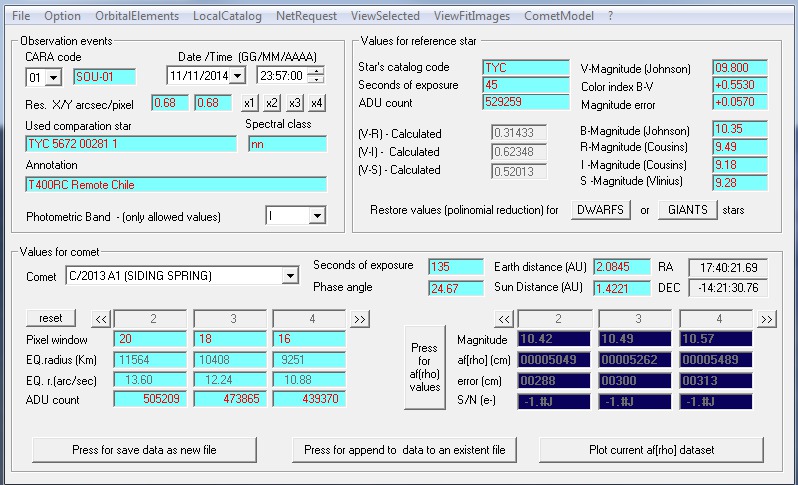Viewport: 798px width, 485px height.
Task: Click the Earth distance (AU) field
Action: click(x=622, y=267)
